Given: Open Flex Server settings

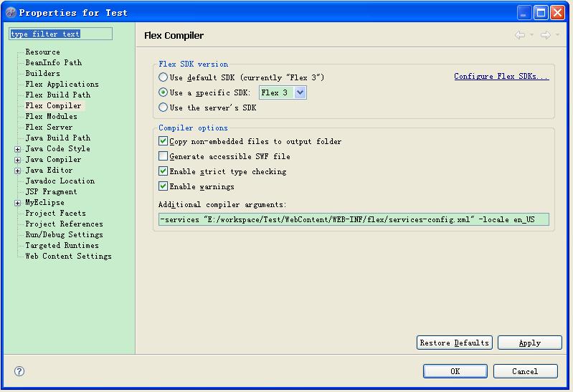Looking at the screenshot, I should point(49,127).
